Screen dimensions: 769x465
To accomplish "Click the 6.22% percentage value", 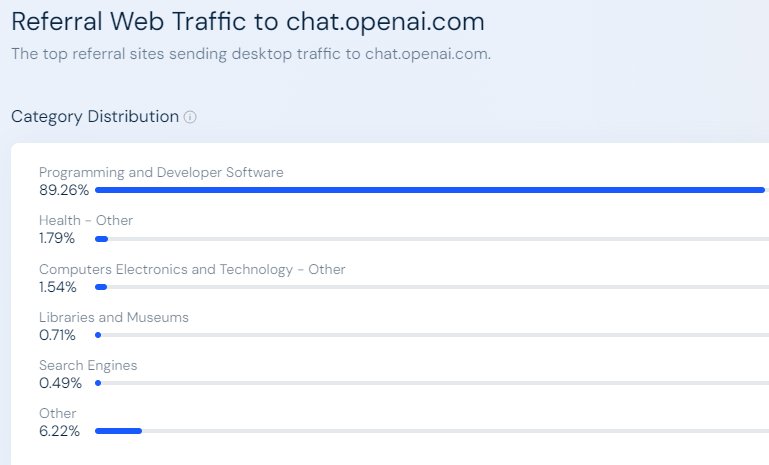I will (x=60, y=430).
